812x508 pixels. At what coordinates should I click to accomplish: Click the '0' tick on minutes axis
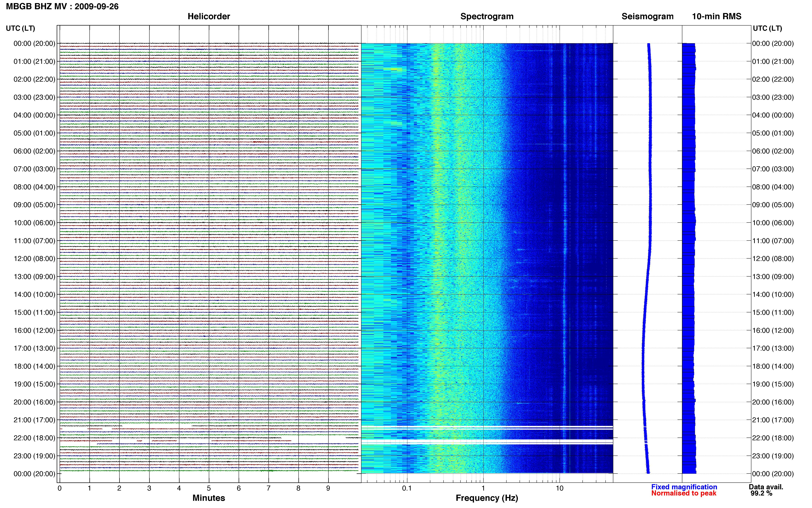tap(59, 488)
